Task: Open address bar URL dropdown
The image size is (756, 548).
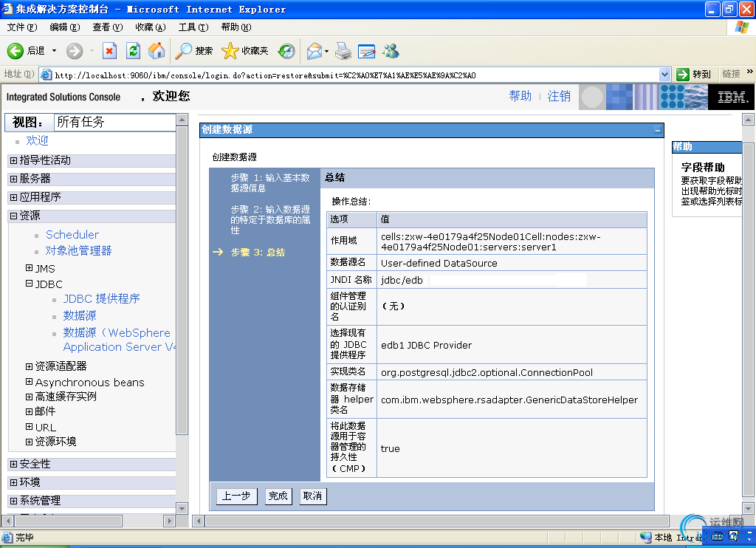Action: point(664,75)
